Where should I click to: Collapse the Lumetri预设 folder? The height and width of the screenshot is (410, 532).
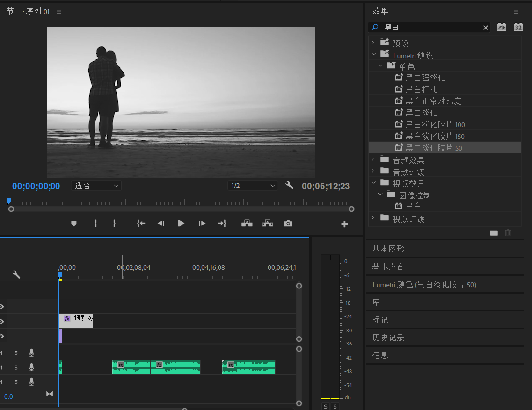[x=373, y=54]
